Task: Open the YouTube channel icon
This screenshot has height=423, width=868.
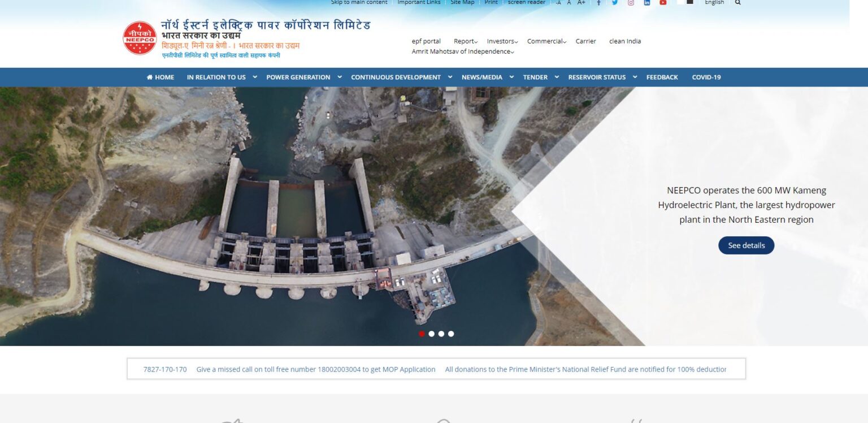Action: pos(663,3)
